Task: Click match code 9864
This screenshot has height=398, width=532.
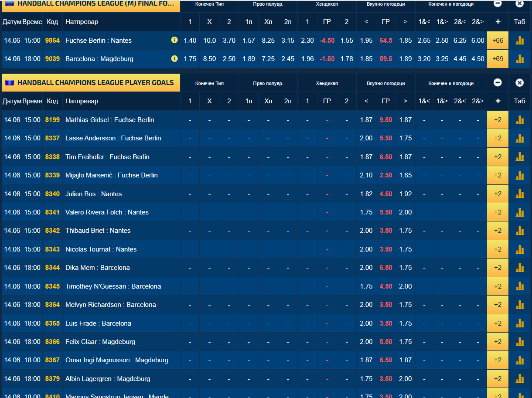Action: (x=52, y=40)
